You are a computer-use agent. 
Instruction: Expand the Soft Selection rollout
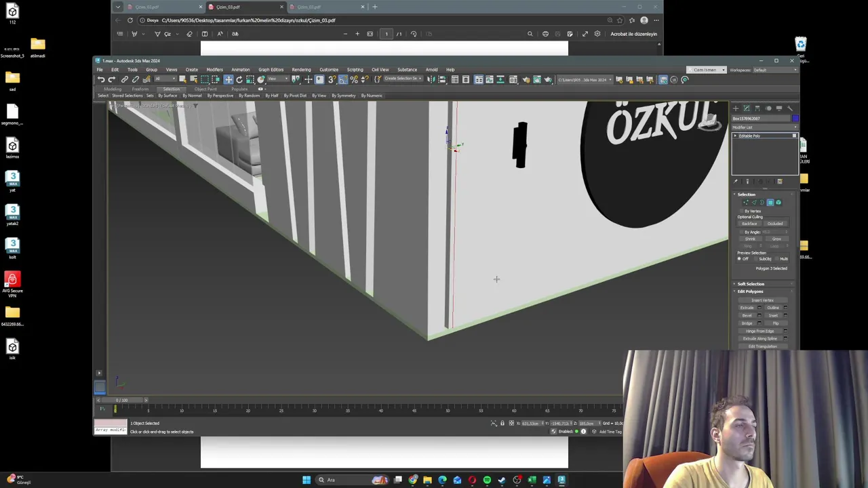750,284
